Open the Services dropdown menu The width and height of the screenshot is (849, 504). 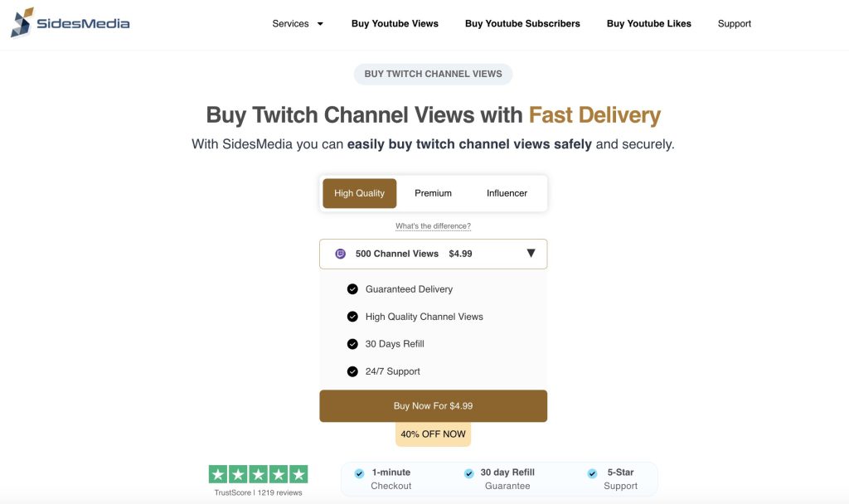point(290,23)
